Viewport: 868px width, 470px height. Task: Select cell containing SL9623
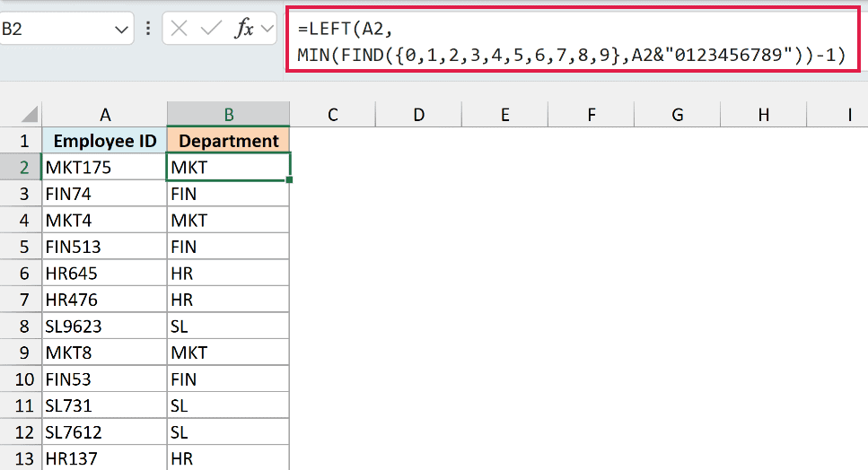tap(105, 326)
